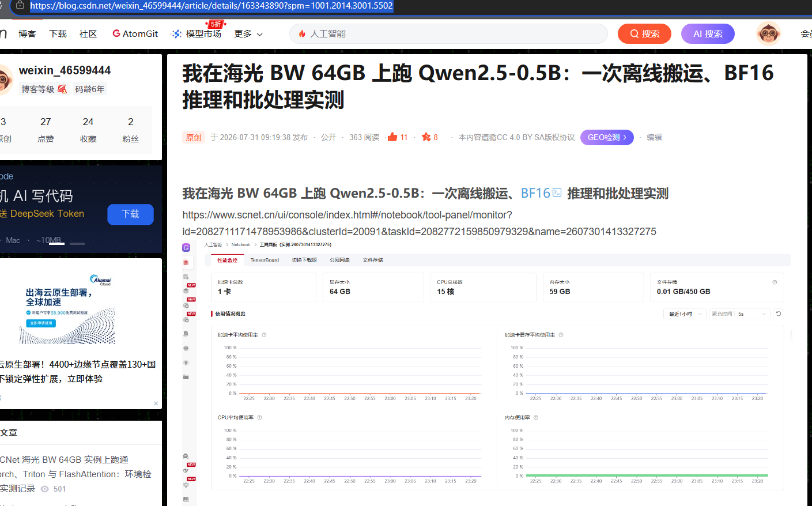Click the 立即申请试用 button in Akamai ad
The height and width of the screenshot is (506, 812).
click(41, 323)
